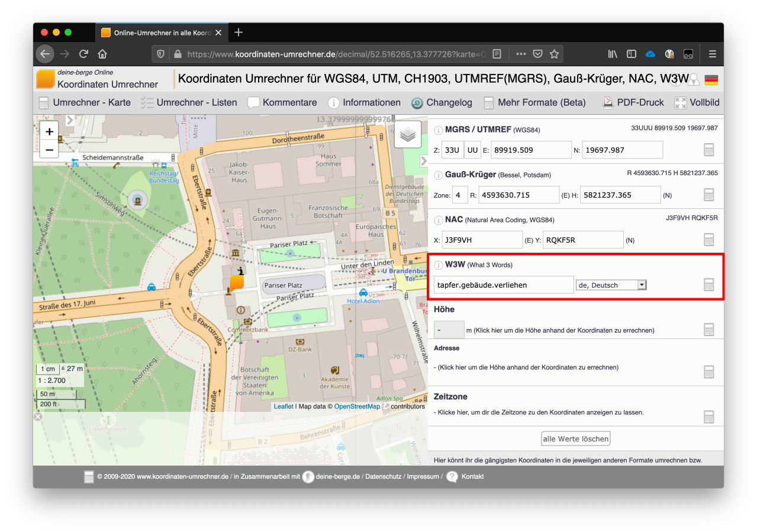The height and width of the screenshot is (532, 757).
Task: Click the arrow expander above the zoom controls
Action: 70,120
